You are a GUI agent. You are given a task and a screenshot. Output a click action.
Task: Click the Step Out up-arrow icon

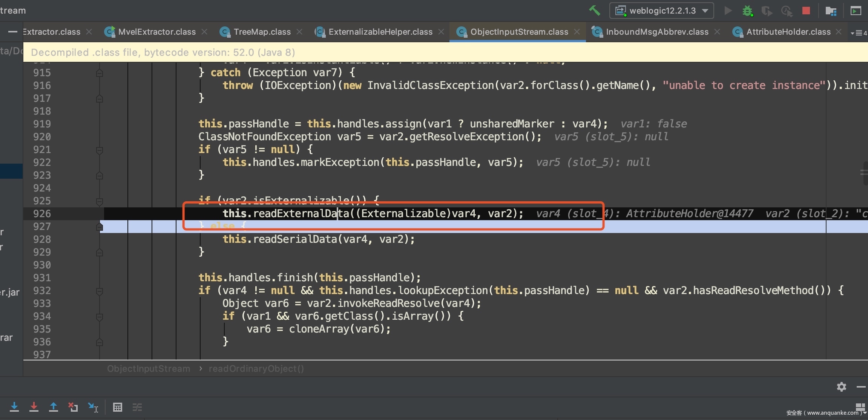click(54, 407)
